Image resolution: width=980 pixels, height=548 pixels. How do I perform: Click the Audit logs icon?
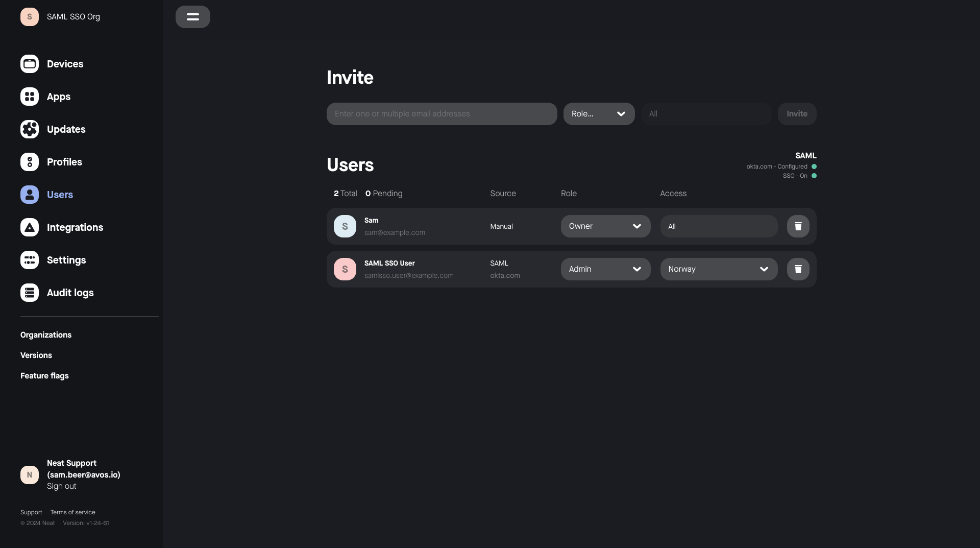[x=30, y=293]
